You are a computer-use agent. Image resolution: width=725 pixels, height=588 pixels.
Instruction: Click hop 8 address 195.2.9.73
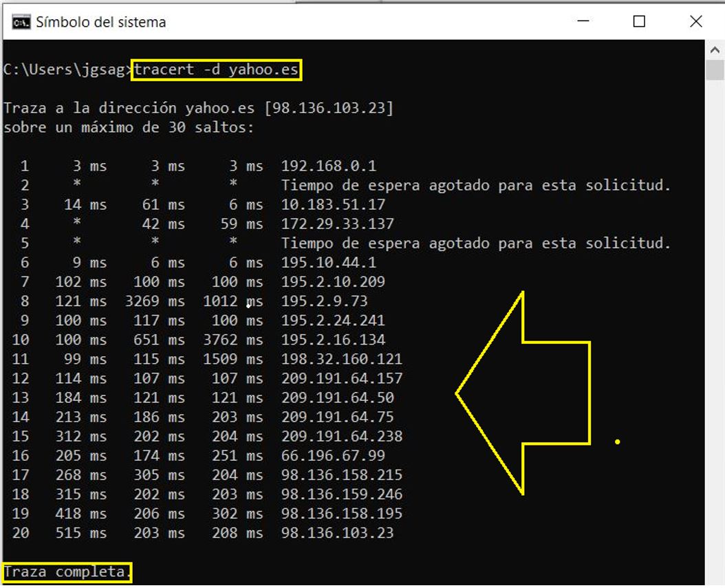(x=324, y=301)
